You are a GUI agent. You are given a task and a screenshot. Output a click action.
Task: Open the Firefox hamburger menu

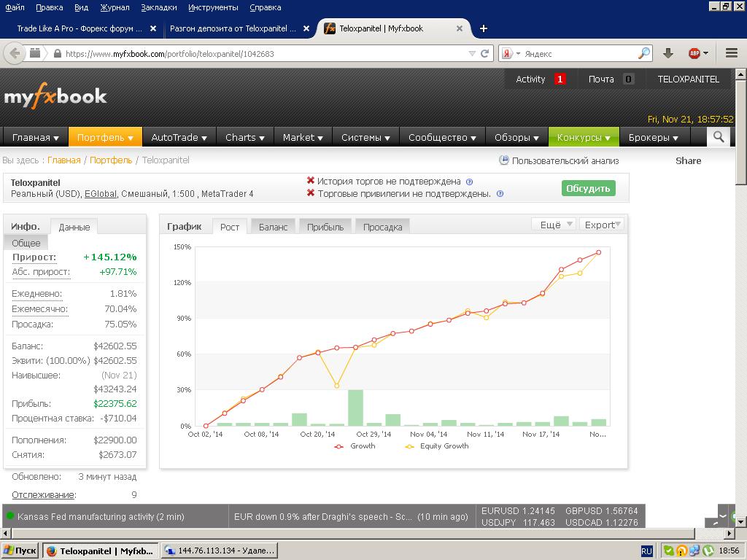click(732, 52)
